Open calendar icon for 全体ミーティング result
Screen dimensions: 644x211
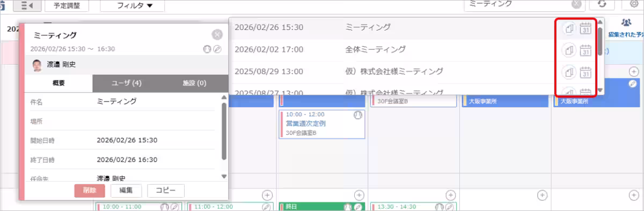586,50
